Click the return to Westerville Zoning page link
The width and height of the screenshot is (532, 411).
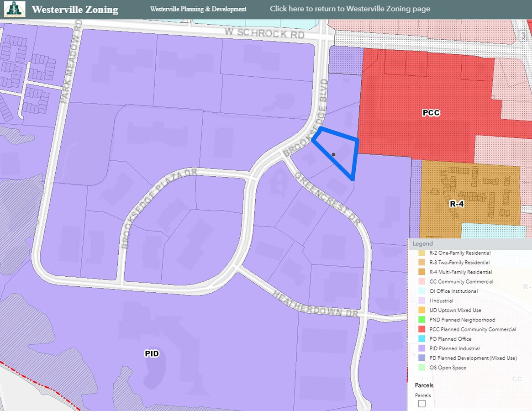[x=350, y=9]
